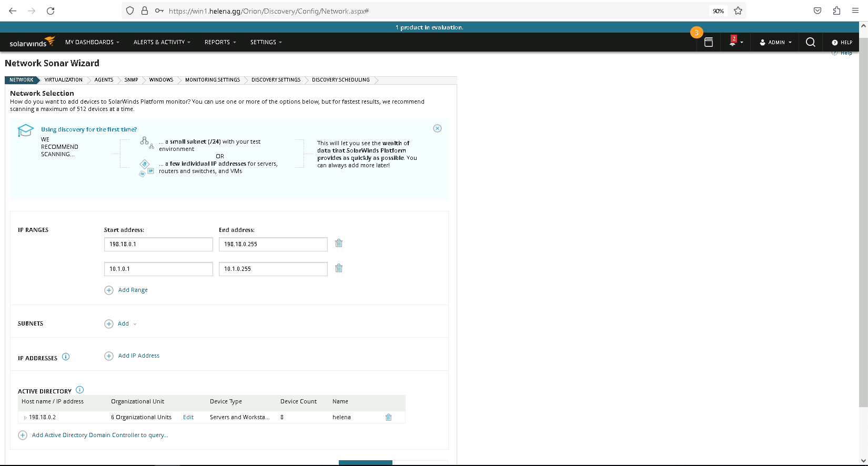Delete the 10.1.0.1 IP range row

tap(339, 268)
